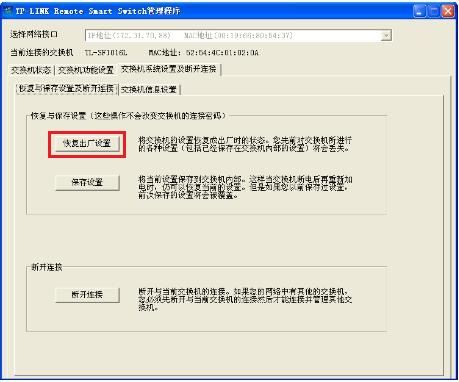The height and width of the screenshot is (382, 459).
Task: Open the 恢复与保存设置及断开连接 sub-tab
Action: 66,89
